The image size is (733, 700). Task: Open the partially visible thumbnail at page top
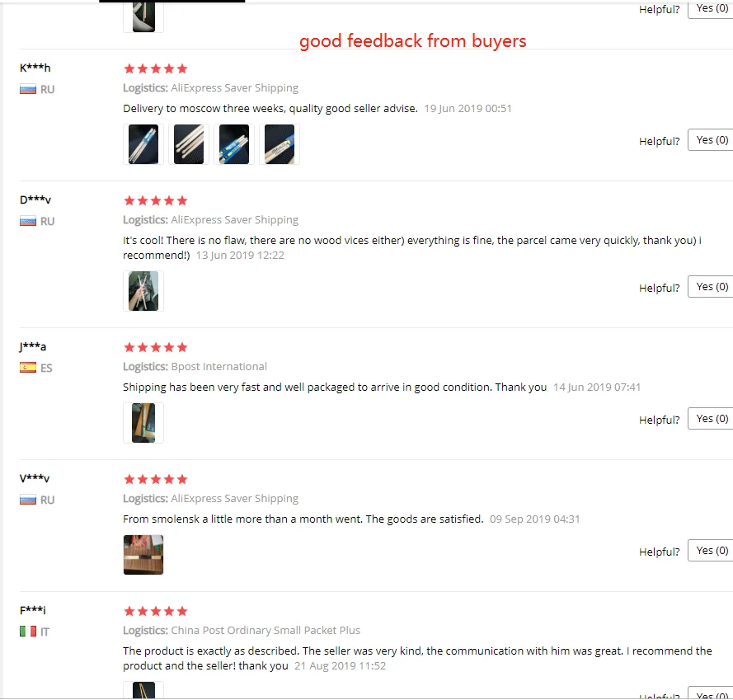(x=143, y=16)
